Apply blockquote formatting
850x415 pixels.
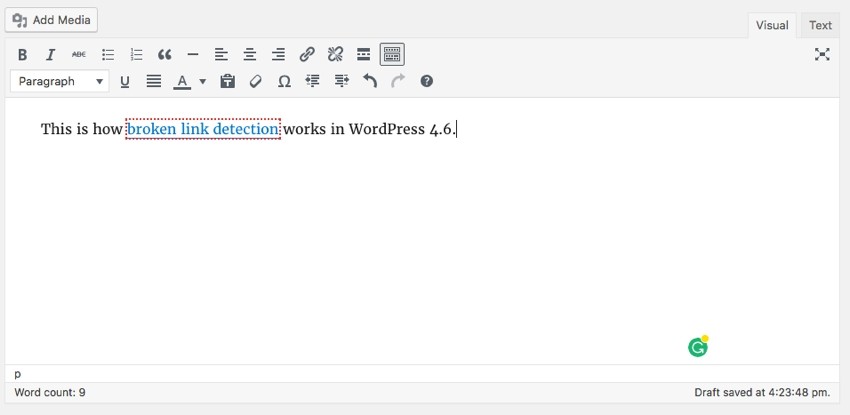click(x=165, y=54)
